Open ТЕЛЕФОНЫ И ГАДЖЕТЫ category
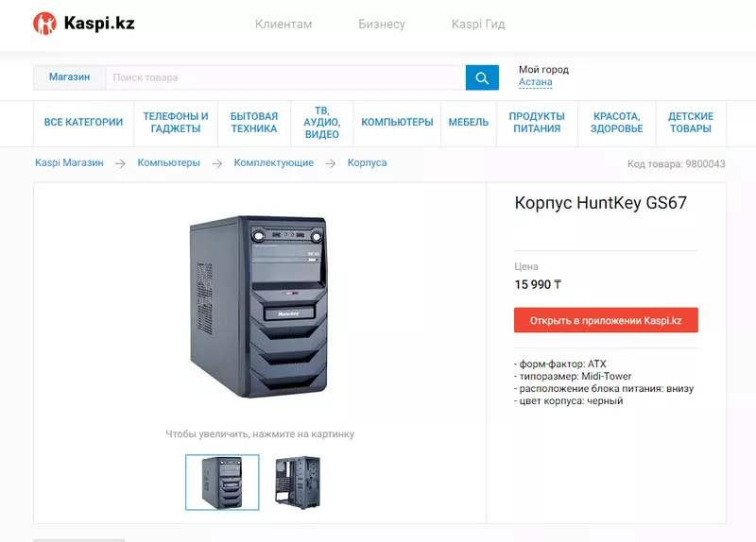 (176, 123)
